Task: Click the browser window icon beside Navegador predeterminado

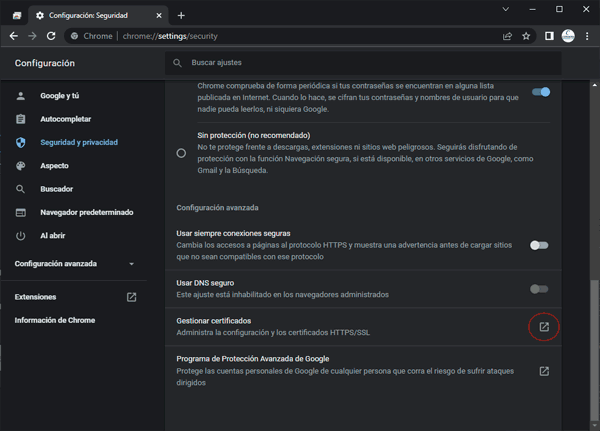Action: pyautogui.click(x=21, y=212)
